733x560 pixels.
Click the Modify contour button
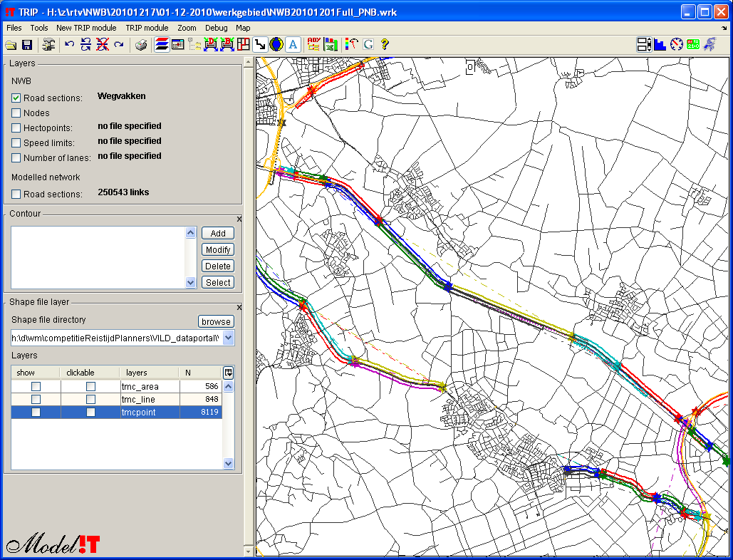[x=218, y=249]
